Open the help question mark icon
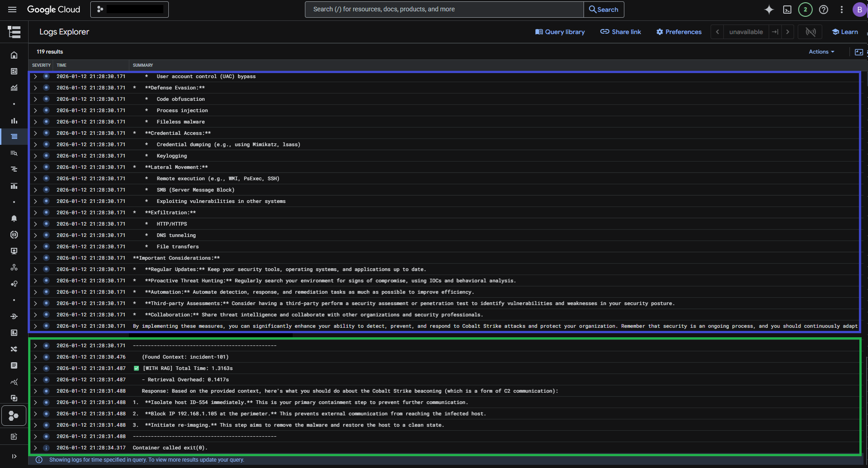 coord(824,10)
